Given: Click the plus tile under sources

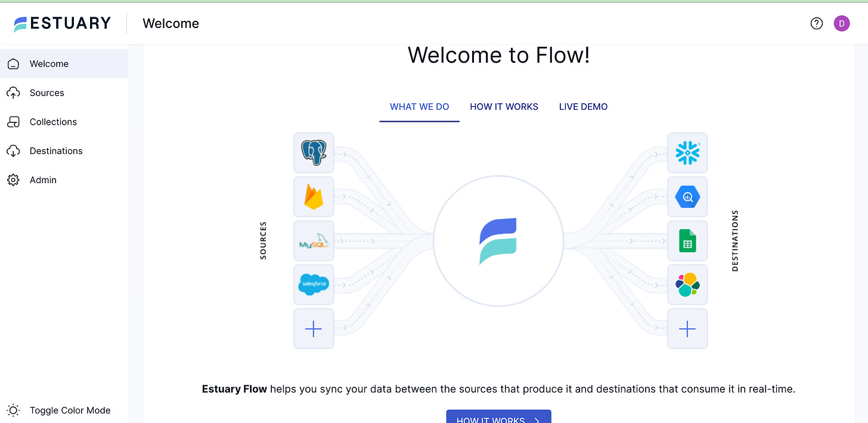Looking at the screenshot, I should coord(314,329).
